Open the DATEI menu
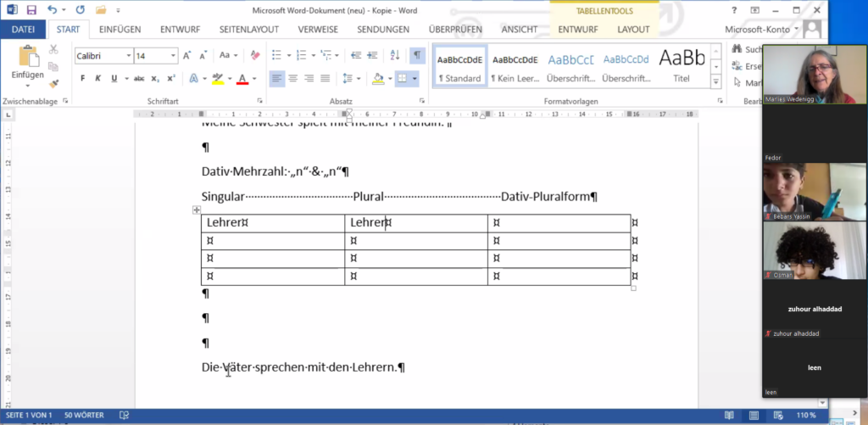 (23, 30)
